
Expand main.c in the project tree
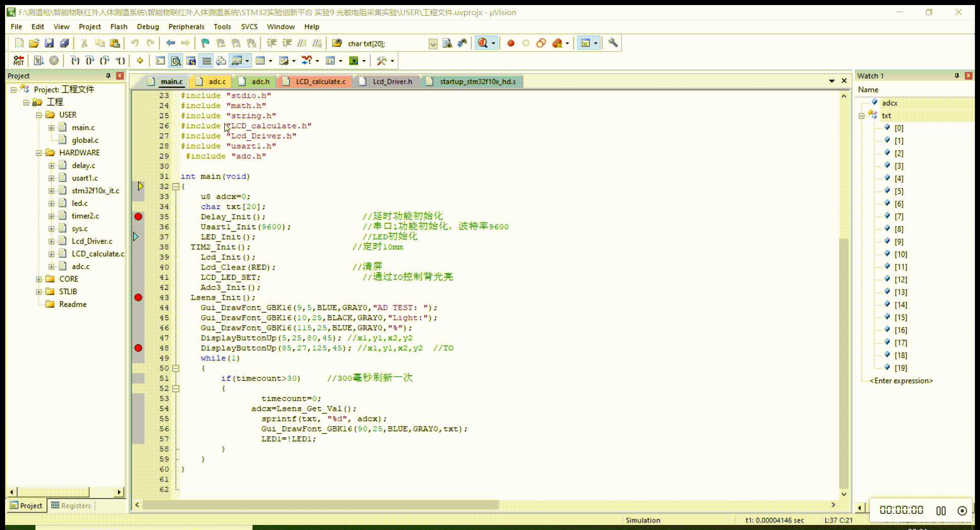[x=51, y=128]
